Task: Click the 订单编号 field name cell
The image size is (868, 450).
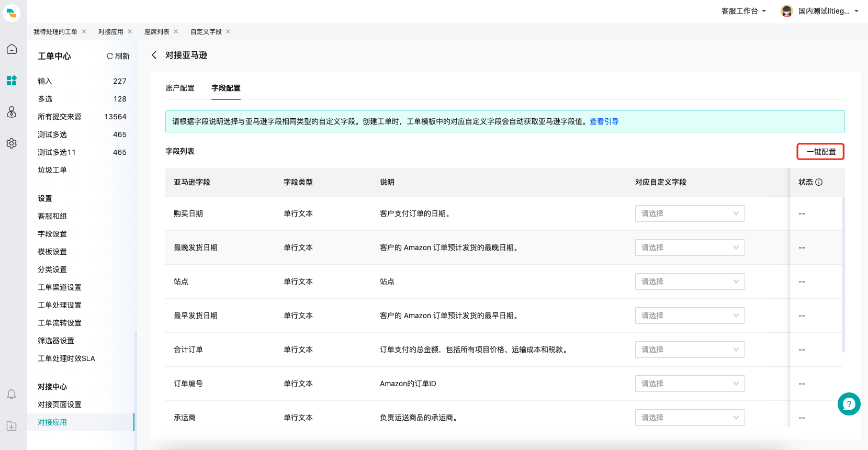Action: (188, 384)
